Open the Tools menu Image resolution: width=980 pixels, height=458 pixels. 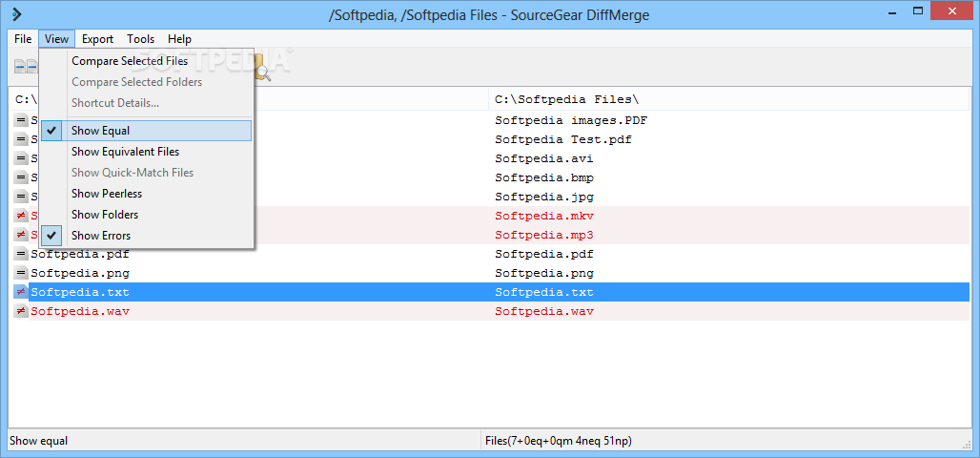click(x=141, y=39)
